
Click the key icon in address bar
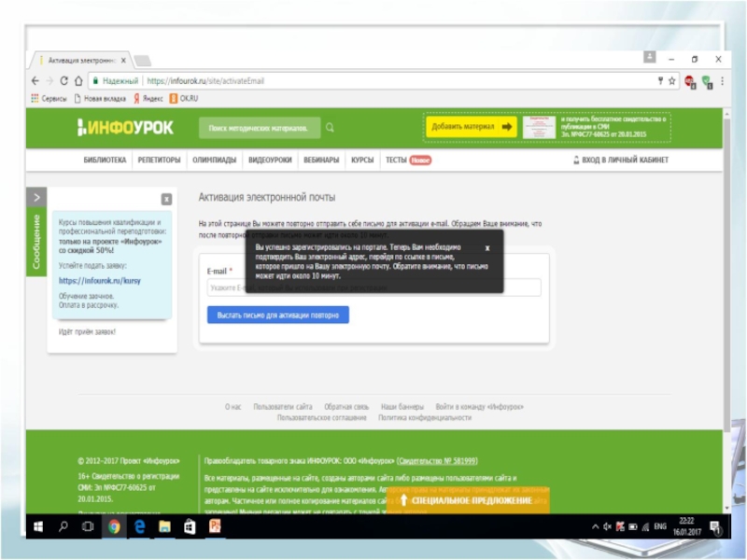pyautogui.click(x=660, y=81)
